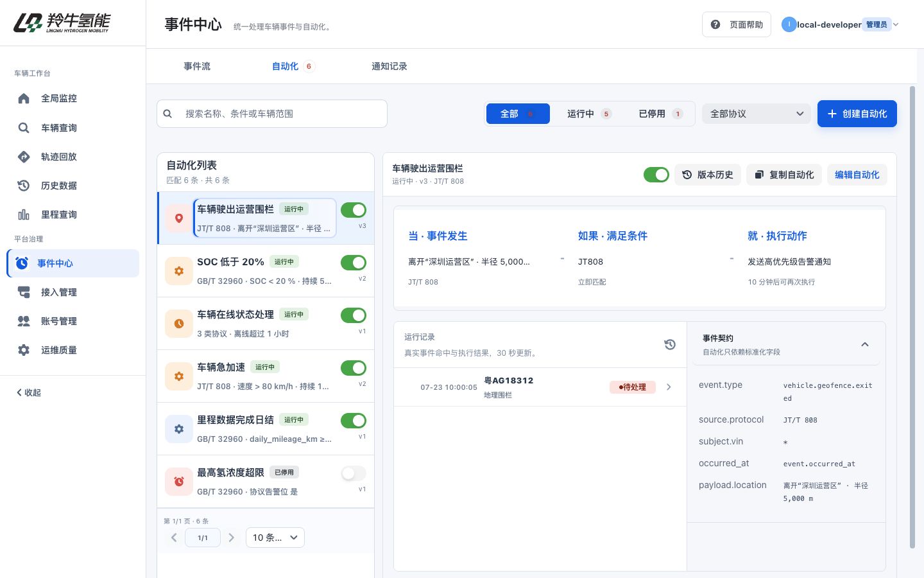Viewport: 924px width, 578px height.
Task: Open the 10 条 page size dropdown
Action: [x=275, y=538]
